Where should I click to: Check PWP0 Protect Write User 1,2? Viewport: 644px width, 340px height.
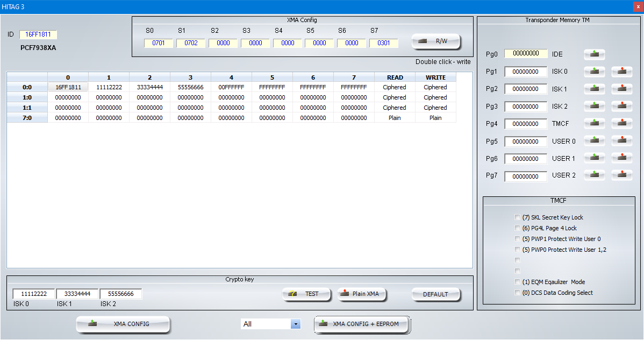(518, 249)
